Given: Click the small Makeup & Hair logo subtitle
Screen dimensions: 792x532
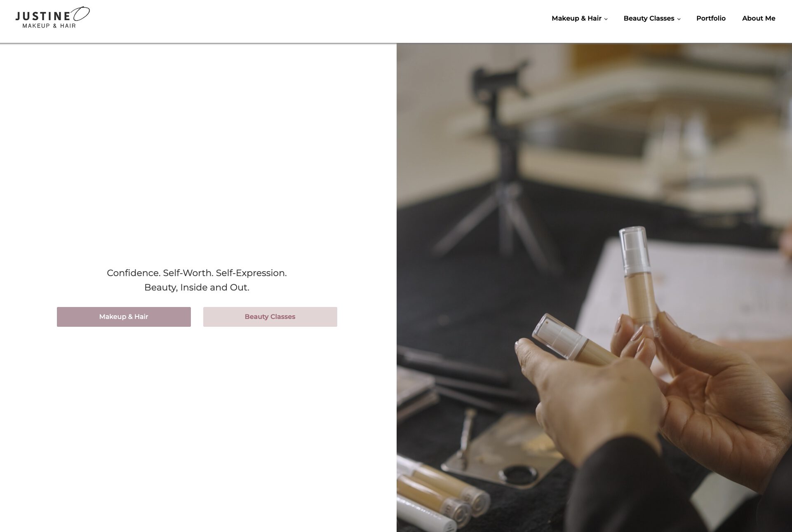Looking at the screenshot, I should tap(49, 26).
